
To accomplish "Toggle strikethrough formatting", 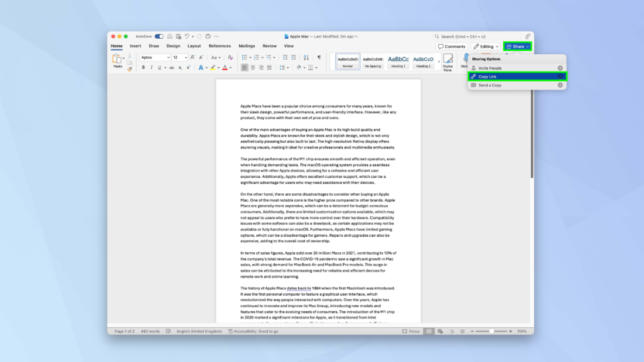I will pos(172,68).
